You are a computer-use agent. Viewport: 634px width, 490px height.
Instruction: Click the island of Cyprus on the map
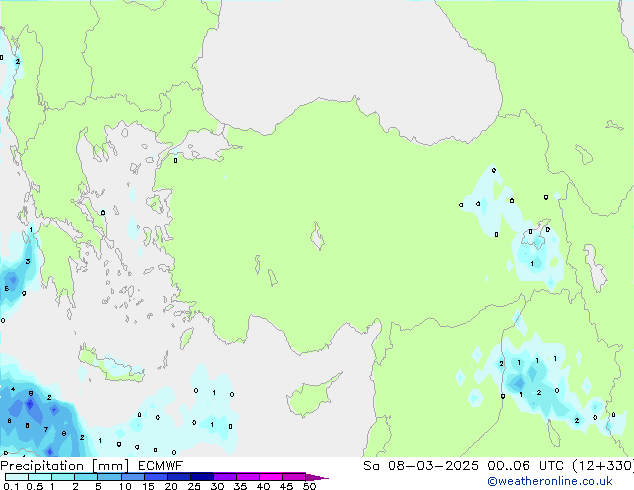pos(309,397)
